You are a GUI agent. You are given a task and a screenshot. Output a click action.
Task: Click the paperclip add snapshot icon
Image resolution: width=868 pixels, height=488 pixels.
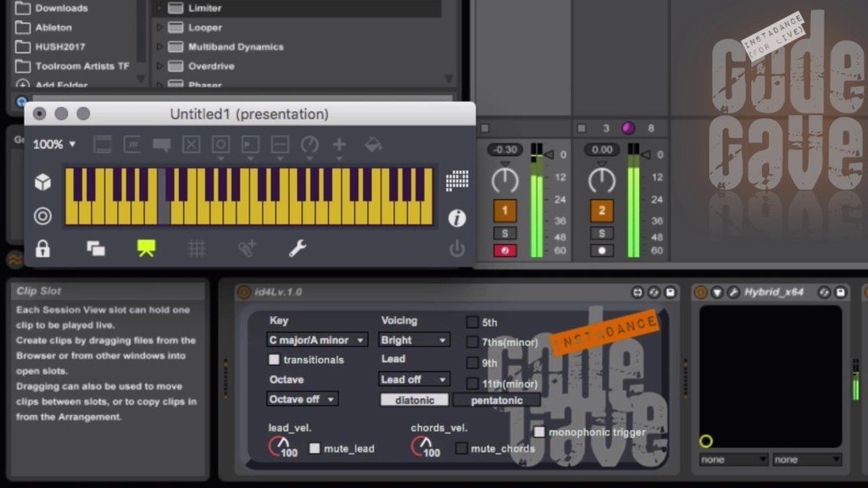247,248
